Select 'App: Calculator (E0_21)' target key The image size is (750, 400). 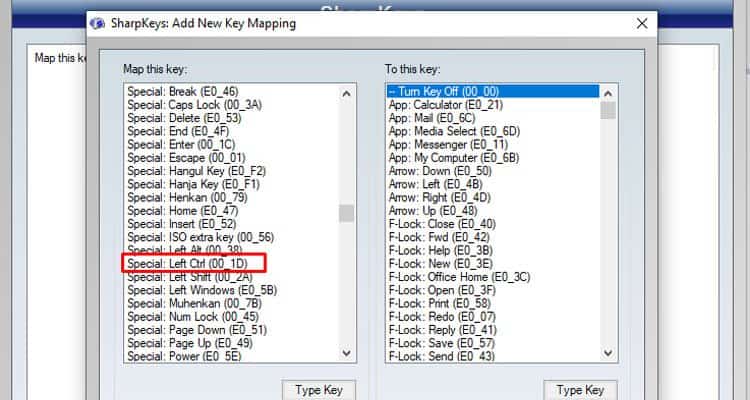point(446,105)
